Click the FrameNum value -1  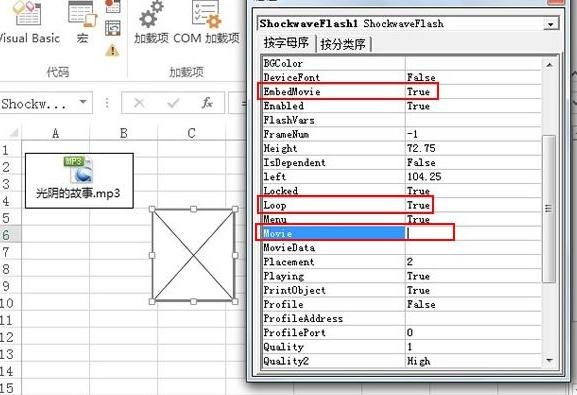(413, 134)
